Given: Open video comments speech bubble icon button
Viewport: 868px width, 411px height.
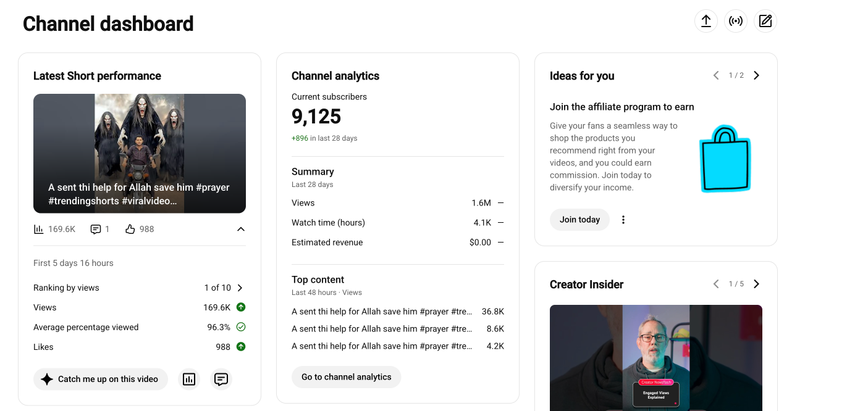Looking at the screenshot, I should 221,379.
